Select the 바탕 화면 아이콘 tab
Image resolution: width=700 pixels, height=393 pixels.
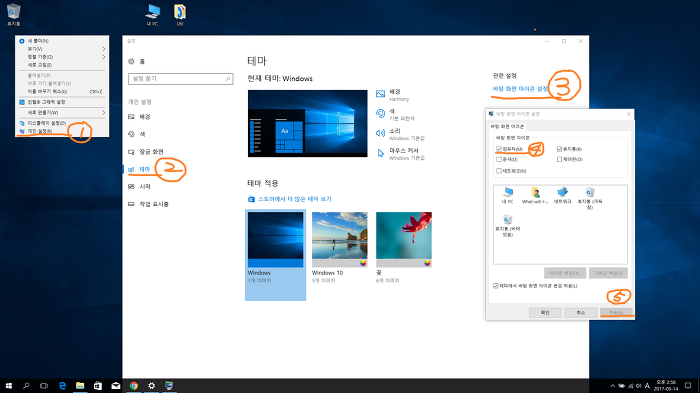[x=507, y=126]
